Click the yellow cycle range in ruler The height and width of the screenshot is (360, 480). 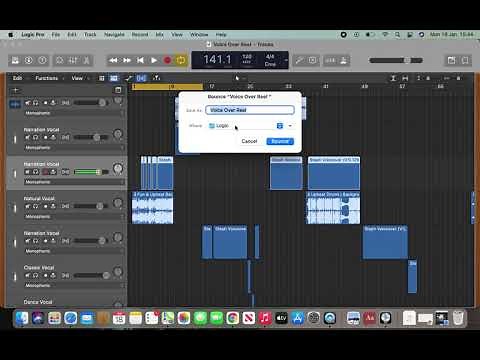pos(167,87)
